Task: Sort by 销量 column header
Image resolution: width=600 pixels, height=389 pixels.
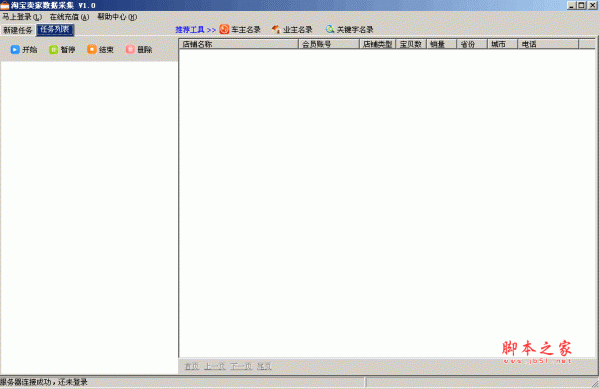Action: tap(441, 44)
